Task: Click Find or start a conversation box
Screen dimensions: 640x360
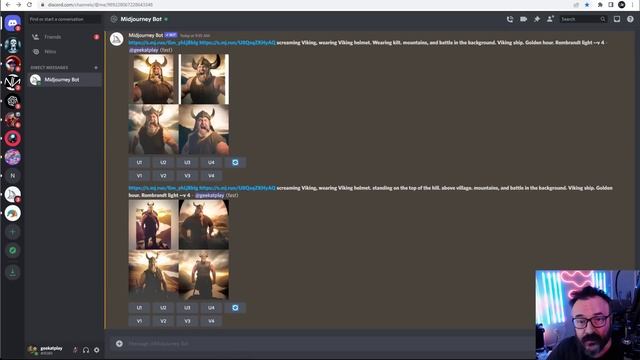Action: 64,19
